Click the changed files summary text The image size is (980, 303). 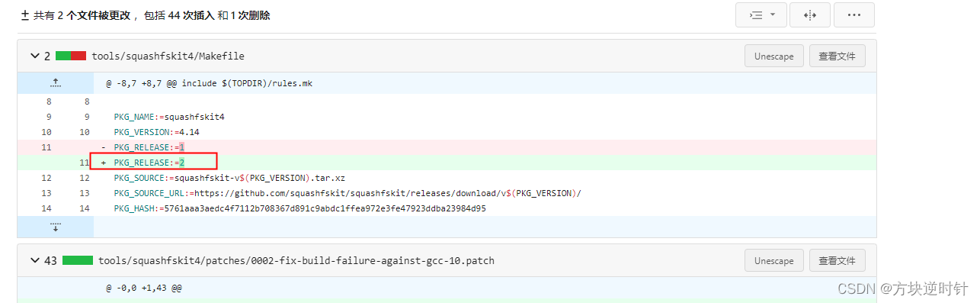click(151, 15)
